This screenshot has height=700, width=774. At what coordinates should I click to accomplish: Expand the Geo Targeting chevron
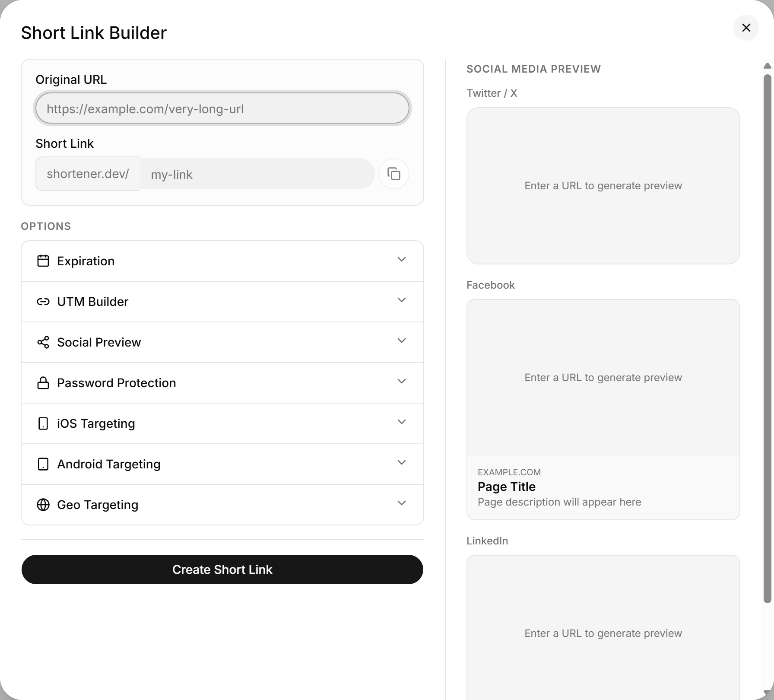click(402, 503)
